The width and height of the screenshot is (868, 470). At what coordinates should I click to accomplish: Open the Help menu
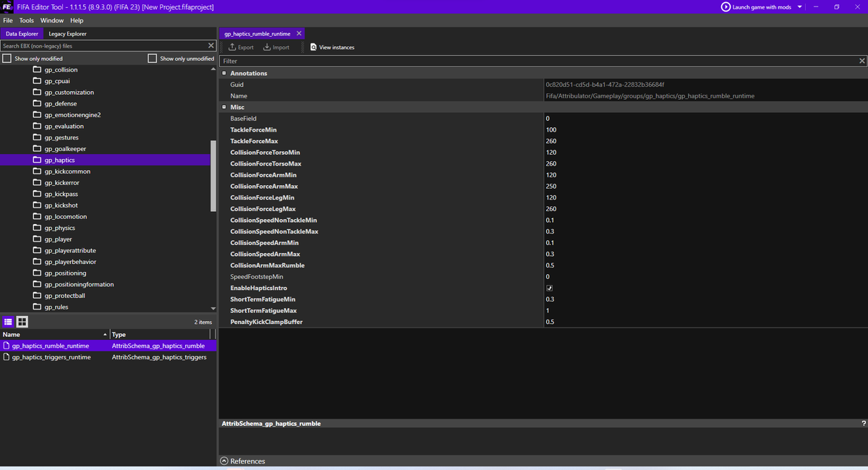77,20
